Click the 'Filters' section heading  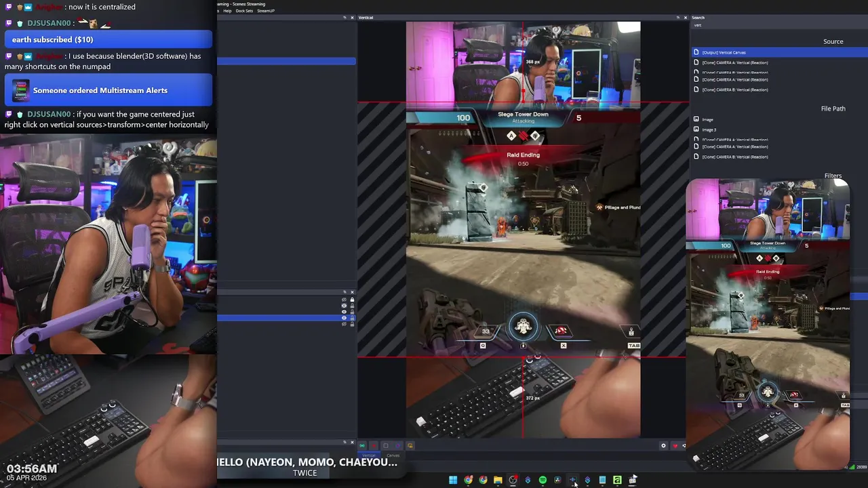[833, 176]
